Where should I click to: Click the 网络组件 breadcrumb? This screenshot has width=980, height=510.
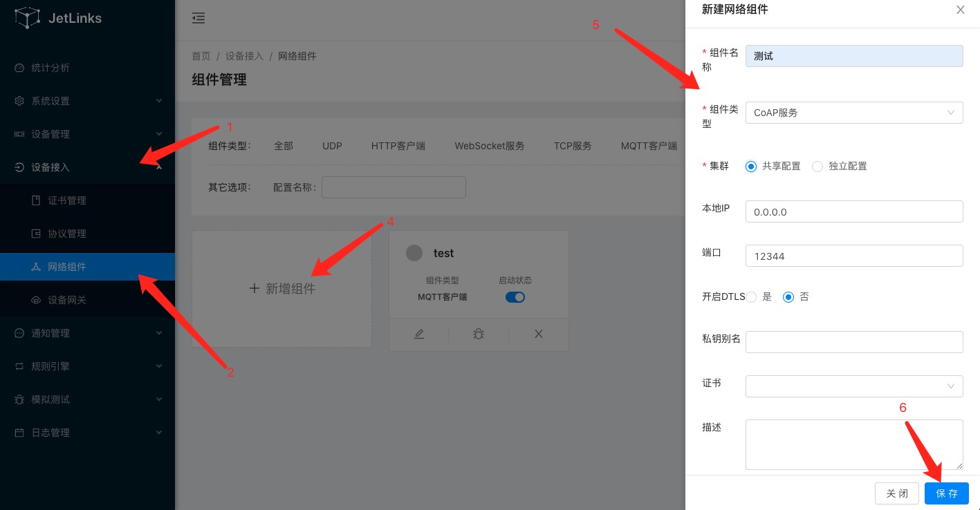pos(297,56)
